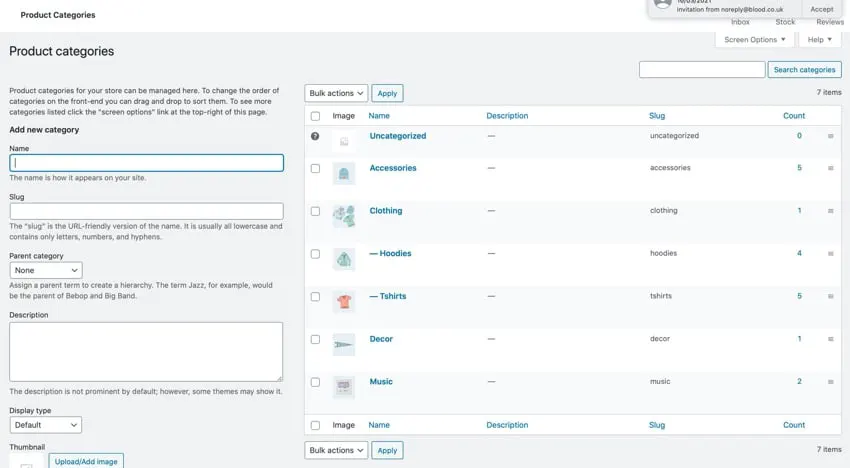Click the Upload/Add image button

coord(86,461)
